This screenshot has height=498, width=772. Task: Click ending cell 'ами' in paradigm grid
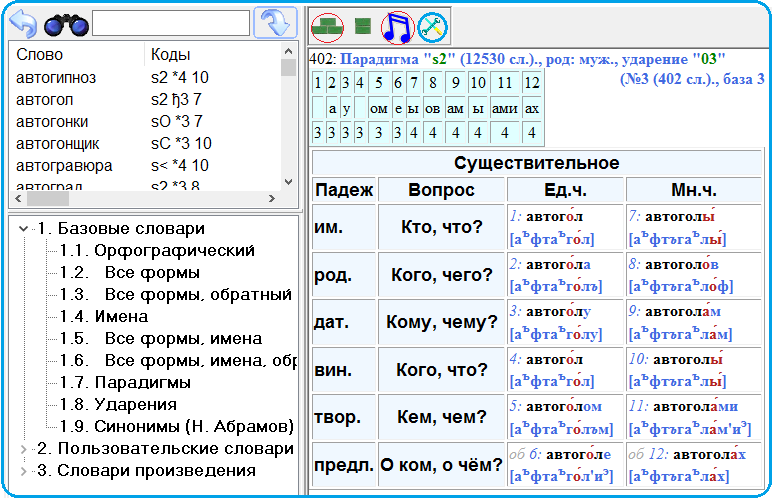[x=505, y=108]
